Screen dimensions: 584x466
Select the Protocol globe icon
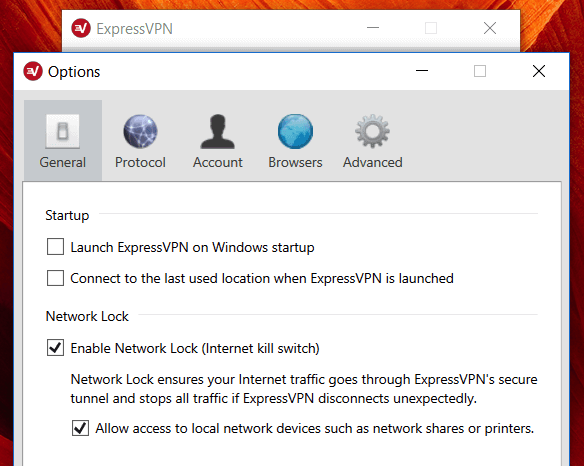(x=140, y=131)
